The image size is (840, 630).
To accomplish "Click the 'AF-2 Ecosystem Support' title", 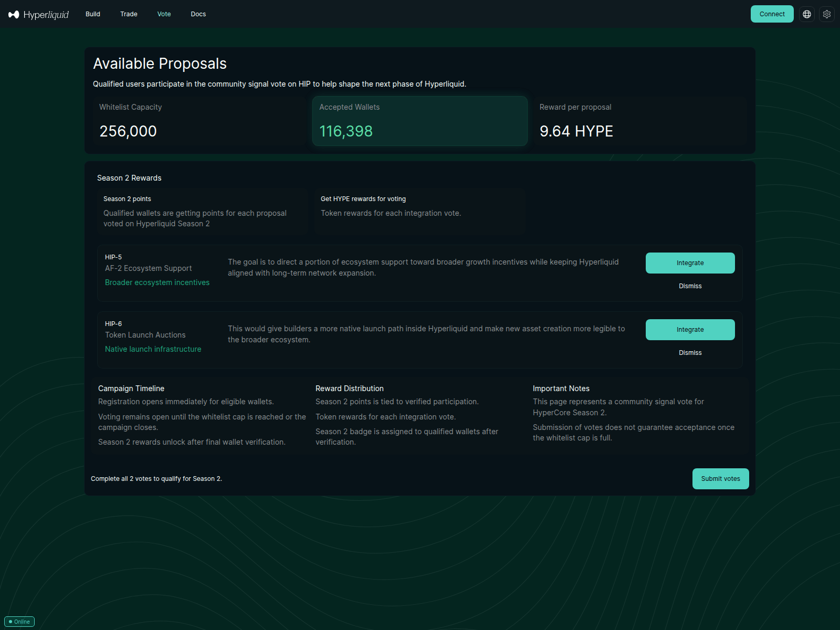I will (148, 268).
